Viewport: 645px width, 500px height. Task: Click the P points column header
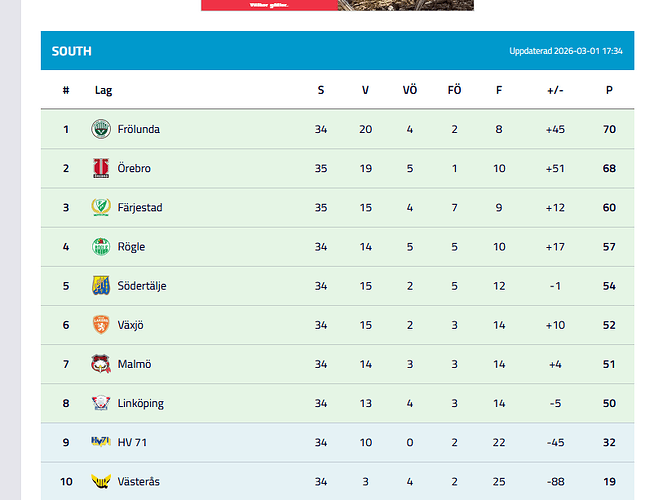(609, 90)
